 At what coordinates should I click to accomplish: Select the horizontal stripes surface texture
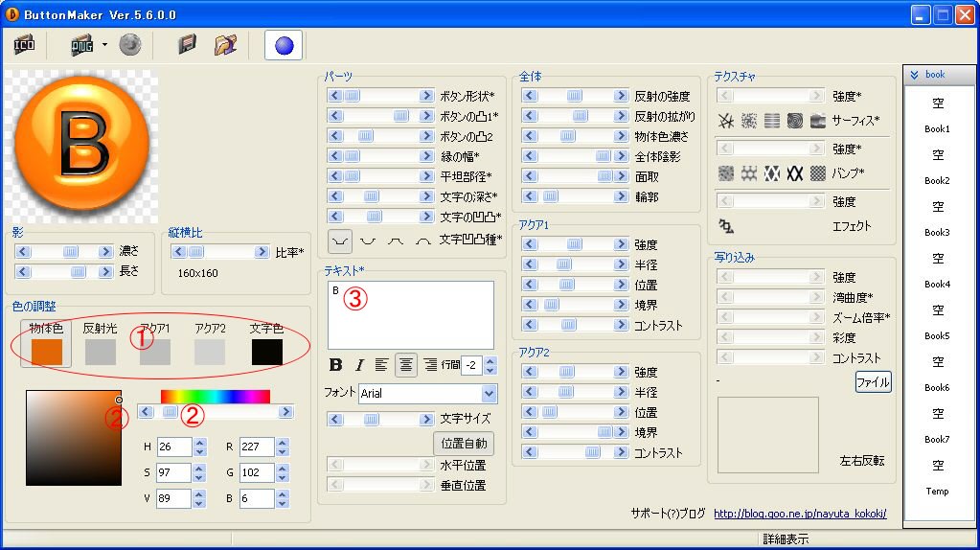(x=772, y=121)
